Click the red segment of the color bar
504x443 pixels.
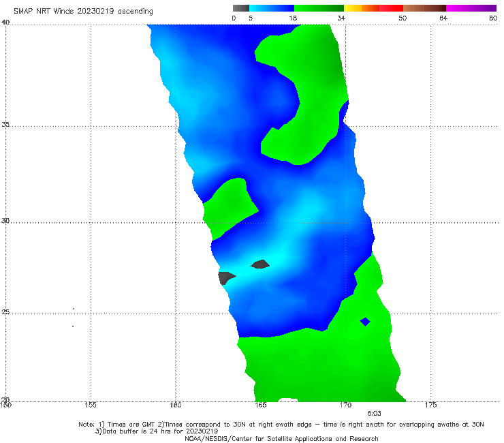(391, 8)
